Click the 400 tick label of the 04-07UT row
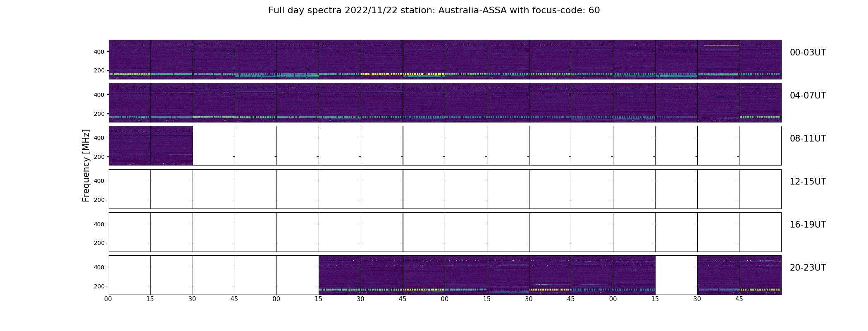 [99, 95]
